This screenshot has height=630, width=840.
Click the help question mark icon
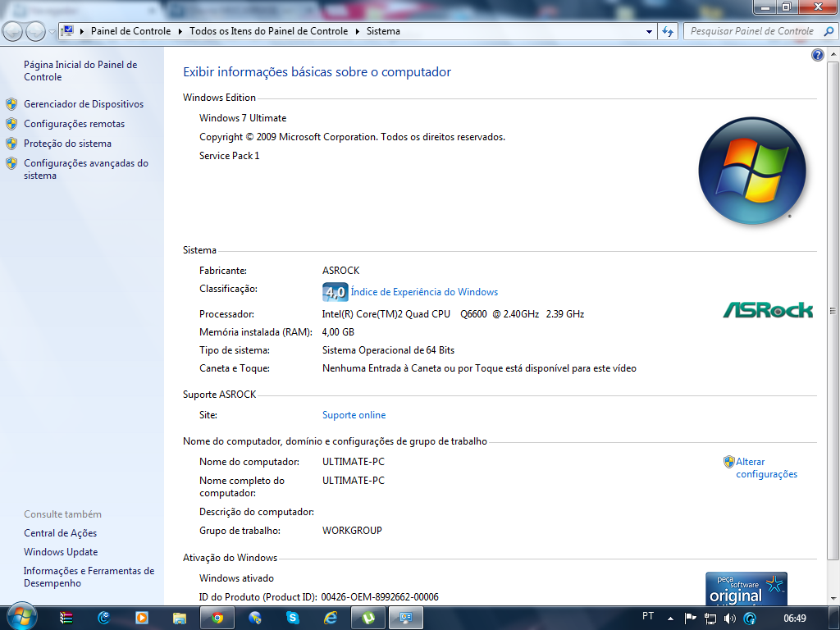pyautogui.click(x=817, y=55)
